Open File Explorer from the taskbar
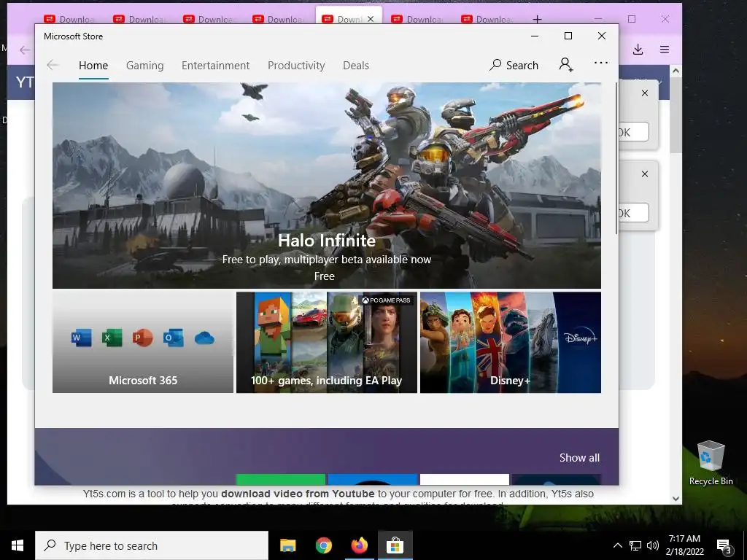 [x=287, y=545]
